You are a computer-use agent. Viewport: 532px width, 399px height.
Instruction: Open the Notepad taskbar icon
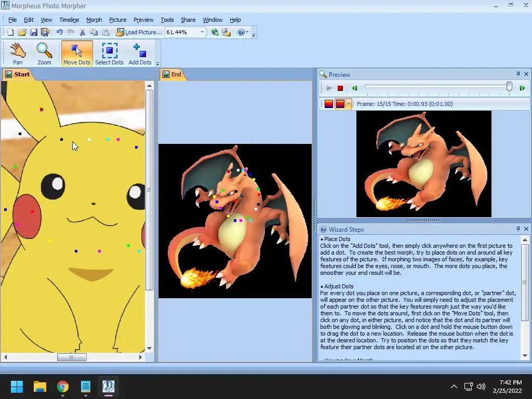click(x=86, y=387)
